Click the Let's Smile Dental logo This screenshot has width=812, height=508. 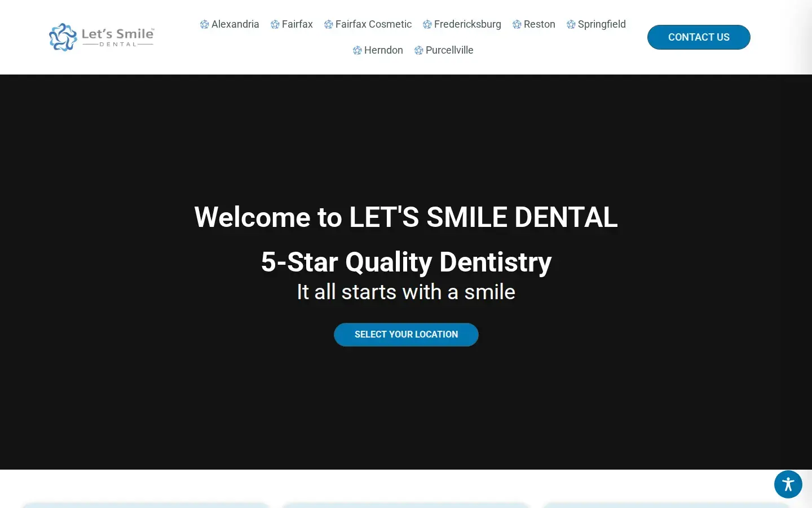[101, 37]
